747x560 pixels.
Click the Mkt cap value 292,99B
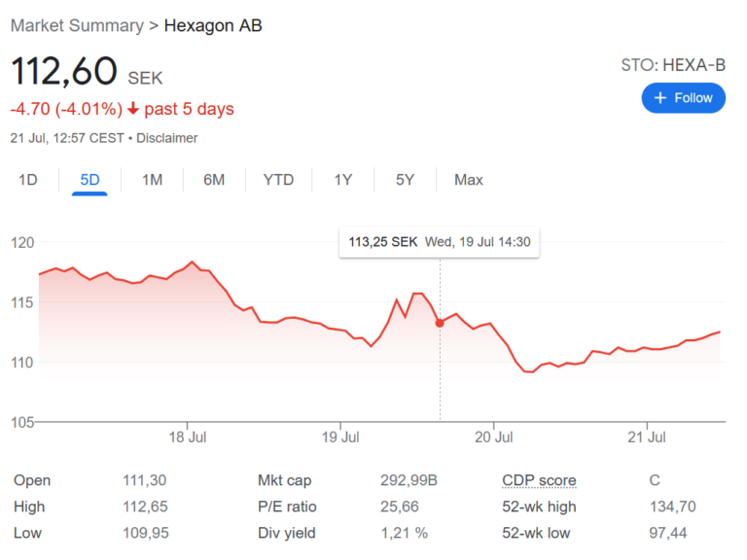pyautogui.click(x=409, y=480)
